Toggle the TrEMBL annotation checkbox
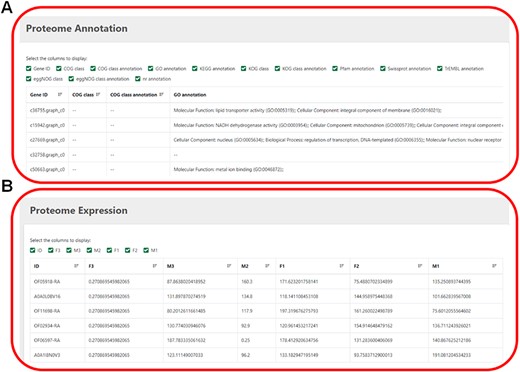The image size is (520, 372). tap(440, 69)
